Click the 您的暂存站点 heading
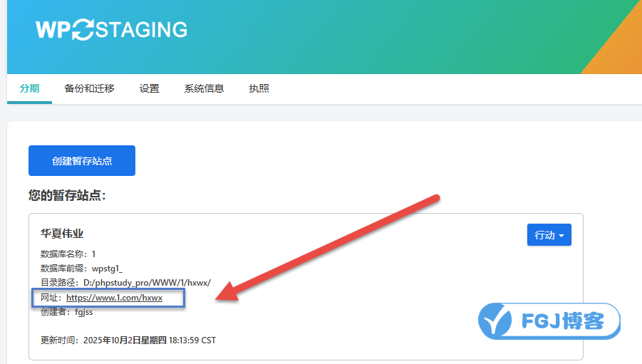This screenshot has width=642, height=364. point(67,194)
